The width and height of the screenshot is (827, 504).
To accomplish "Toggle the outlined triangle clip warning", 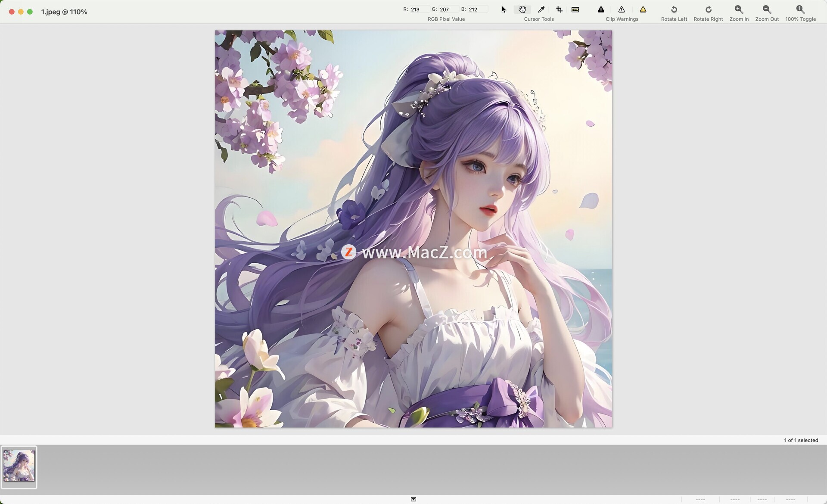I will [x=622, y=9].
